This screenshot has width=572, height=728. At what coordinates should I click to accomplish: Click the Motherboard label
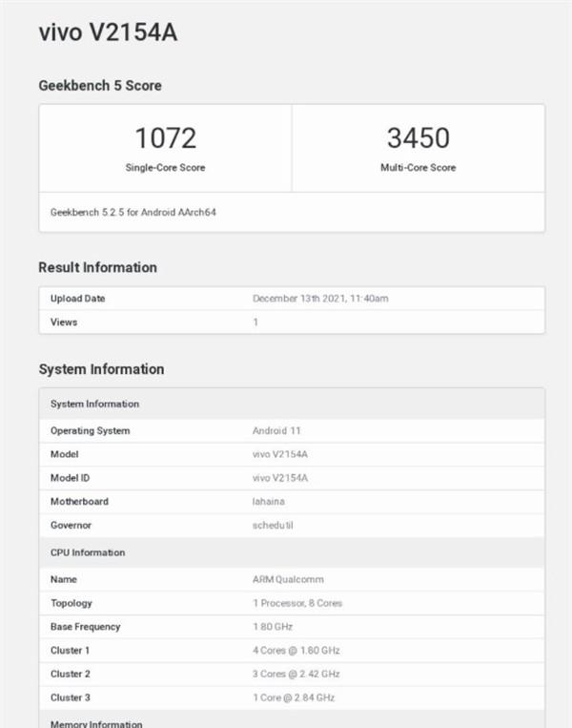[x=79, y=502]
